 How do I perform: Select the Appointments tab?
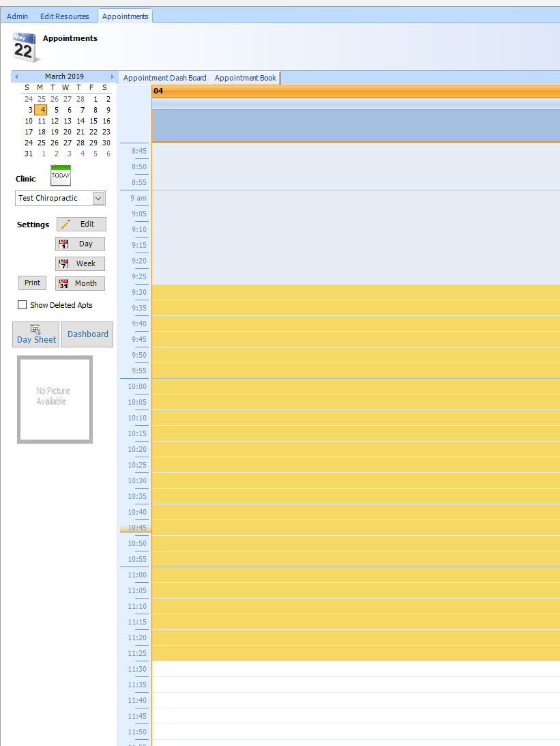[125, 16]
